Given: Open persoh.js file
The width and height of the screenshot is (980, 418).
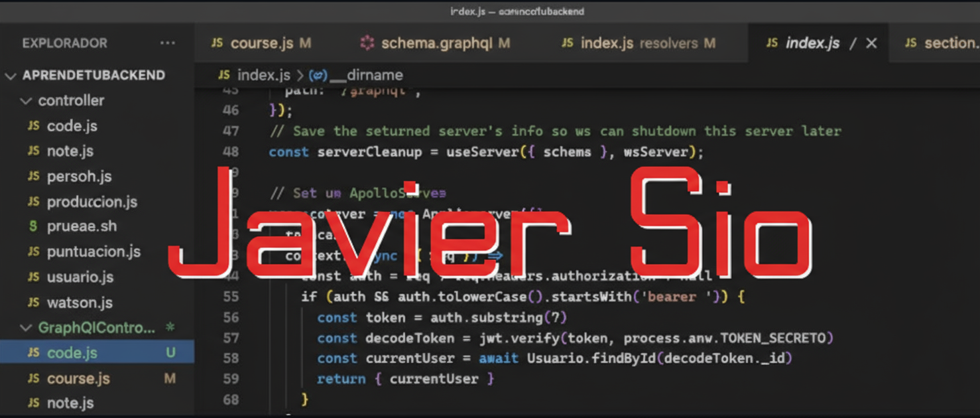Looking at the screenshot, I should pos(79,176).
